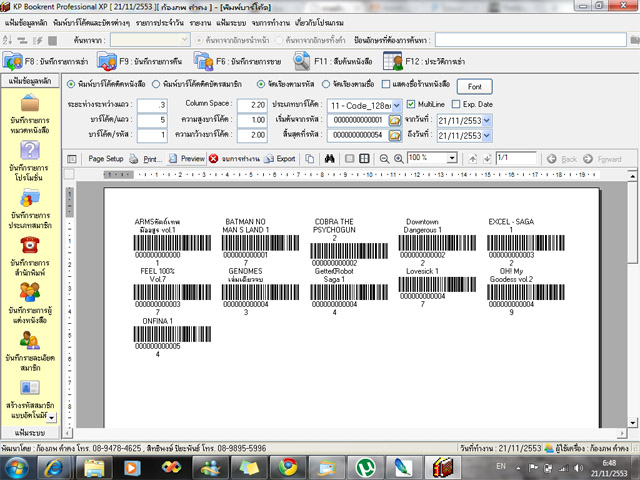Open the F9 return record icon

[x=107, y=61]
